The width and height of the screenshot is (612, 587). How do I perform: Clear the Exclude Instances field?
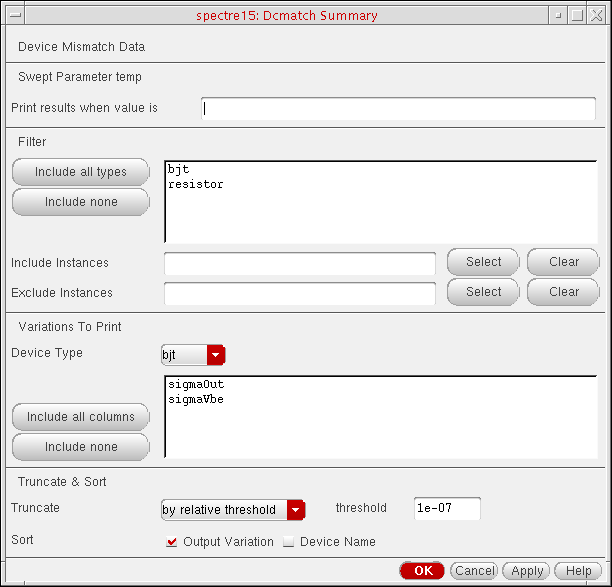tap(564, 292)
